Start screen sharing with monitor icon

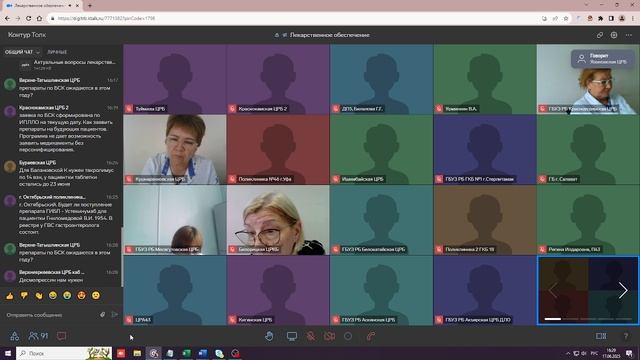coord(291,336)
